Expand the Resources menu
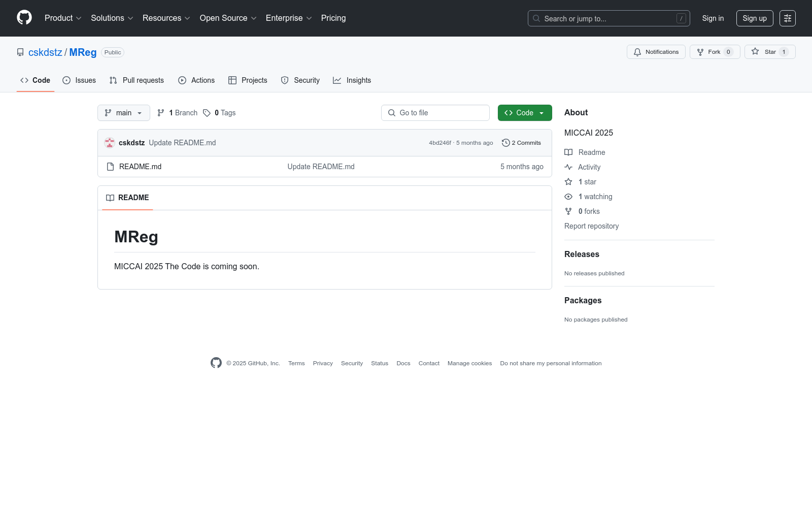812x508 pixels. [x=166, y=18]
